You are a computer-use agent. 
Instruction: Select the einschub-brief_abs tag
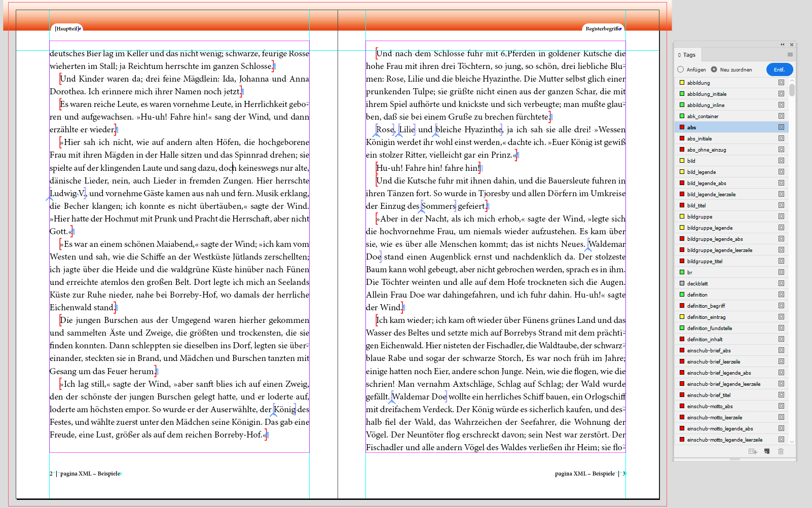coord(731,350)
